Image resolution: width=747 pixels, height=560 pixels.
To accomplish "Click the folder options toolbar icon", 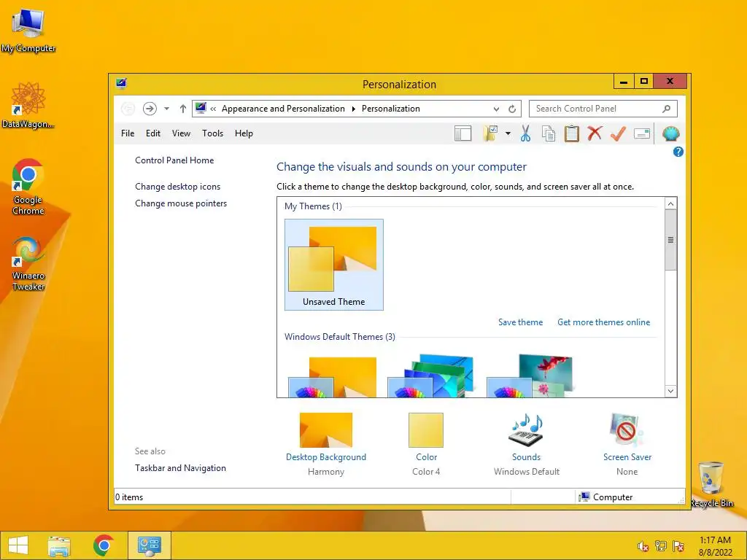I will click(x=490, y=134).
